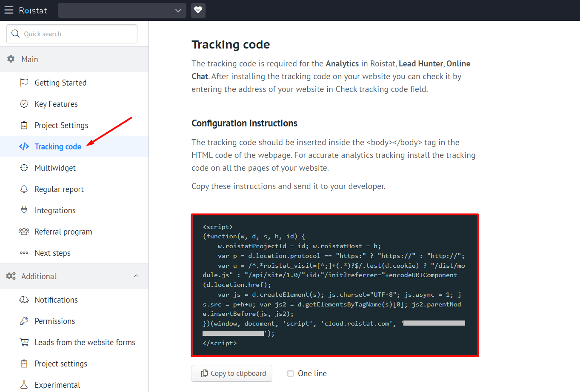Click the code brackets icon for Tracking code
Image resolution: width=580 pixels, height=392 pixels.
[24, 146]
